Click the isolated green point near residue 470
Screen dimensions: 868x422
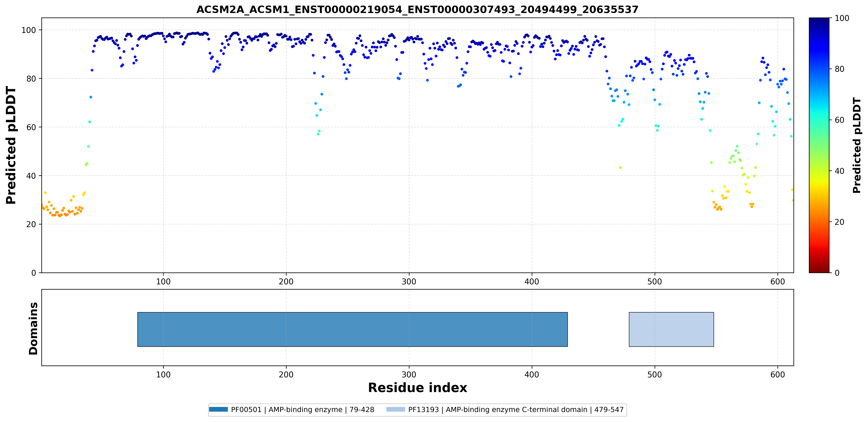pos(620,168)
